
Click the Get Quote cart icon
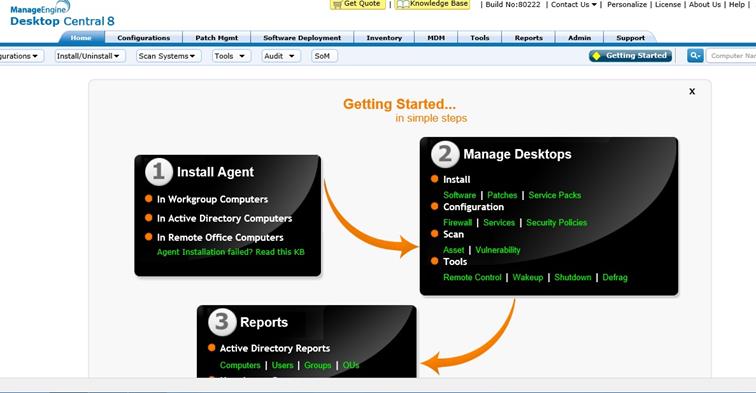338,4
